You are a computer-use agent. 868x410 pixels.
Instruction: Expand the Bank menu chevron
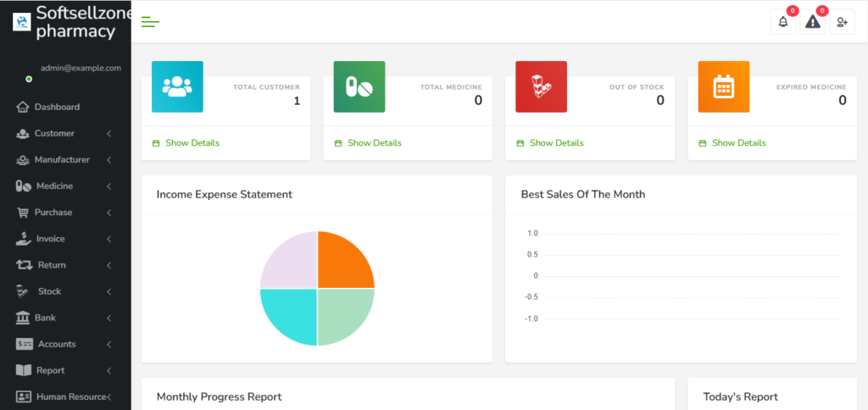pos(109,318)
